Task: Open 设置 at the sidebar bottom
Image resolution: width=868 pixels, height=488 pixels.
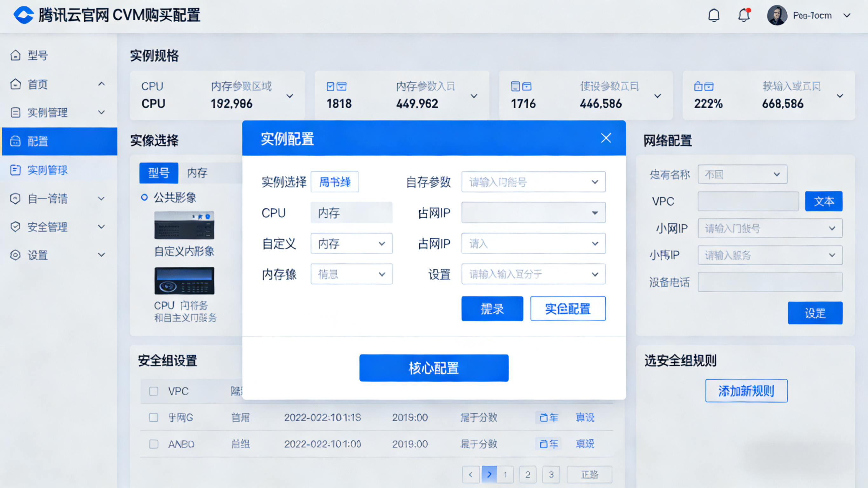Action: click(x=38, y=255)
